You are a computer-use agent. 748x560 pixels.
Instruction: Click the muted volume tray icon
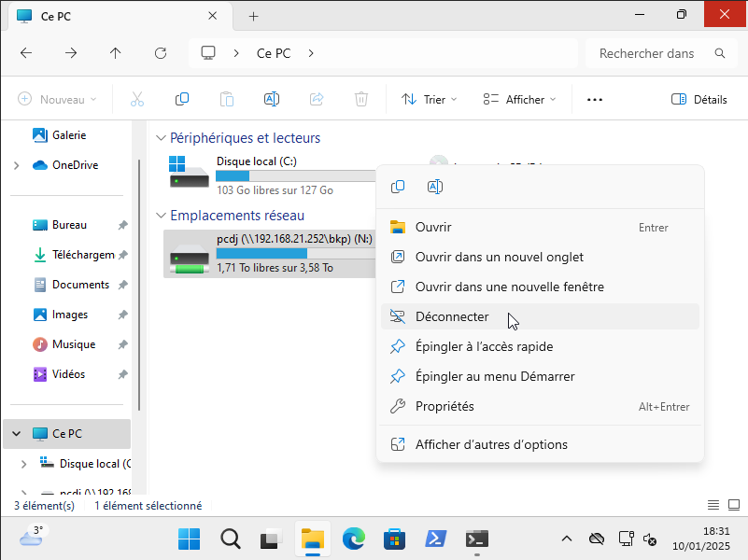click(650, 539)
